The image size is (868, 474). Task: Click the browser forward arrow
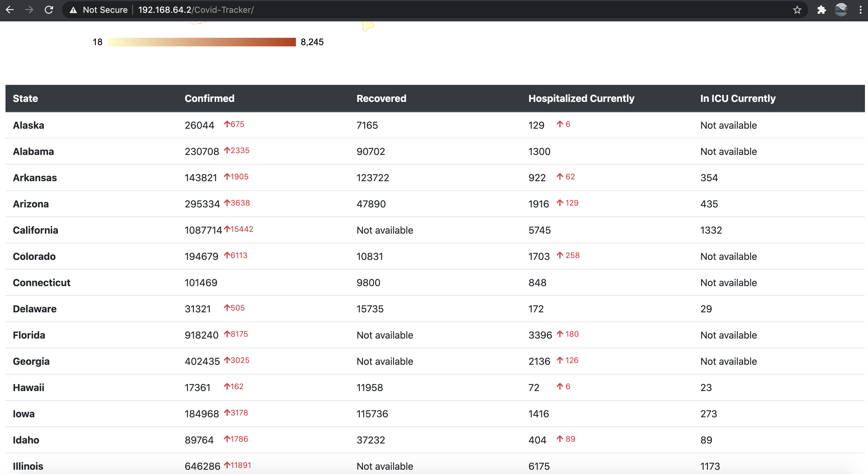29,10
